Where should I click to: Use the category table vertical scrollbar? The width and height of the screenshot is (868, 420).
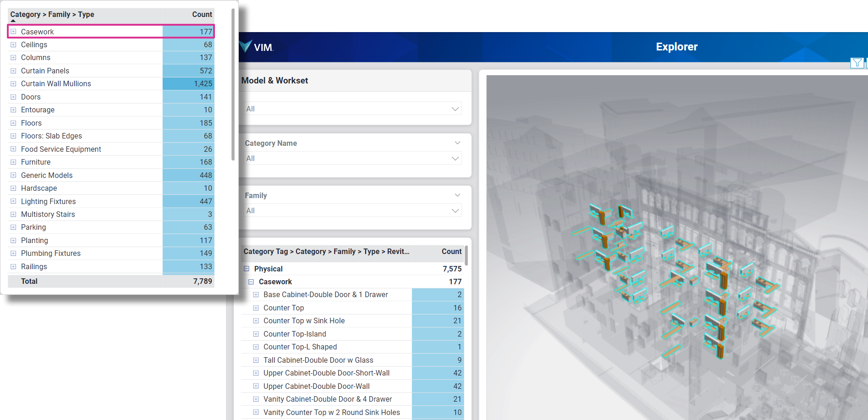[233, 85]
